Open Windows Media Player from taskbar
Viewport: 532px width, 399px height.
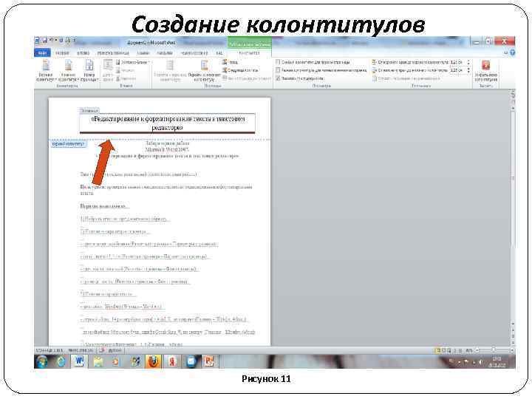[116, 361]
